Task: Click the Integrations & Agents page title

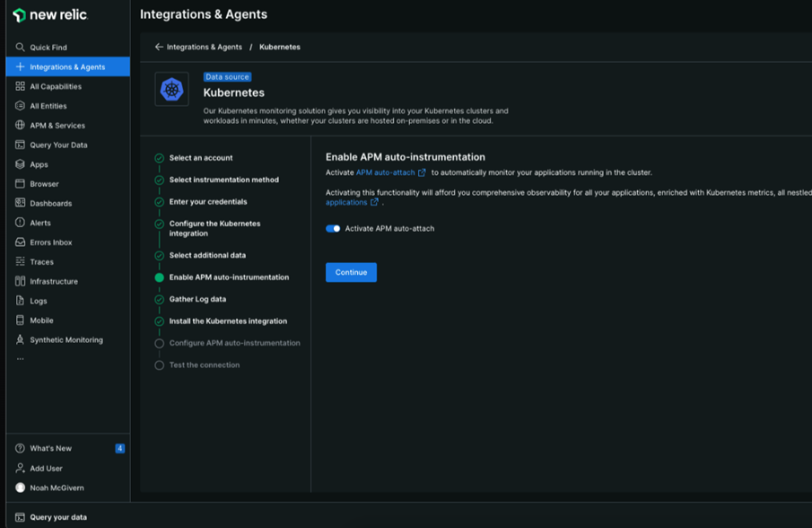Action: pos(204,14)
